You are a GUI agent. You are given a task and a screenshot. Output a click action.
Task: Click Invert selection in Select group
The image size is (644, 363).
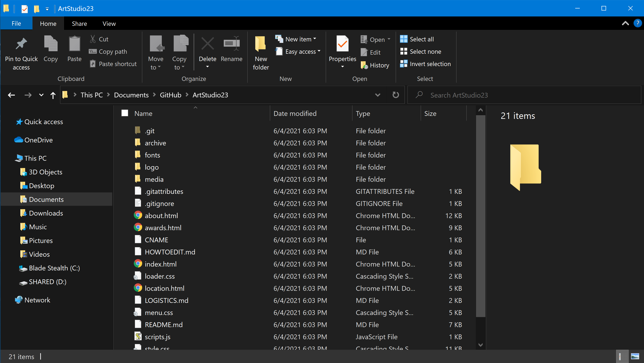425,64
